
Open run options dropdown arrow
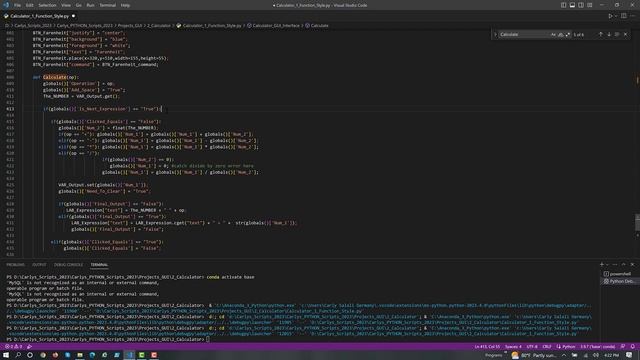pyautogui.click(x=616, y=16)
